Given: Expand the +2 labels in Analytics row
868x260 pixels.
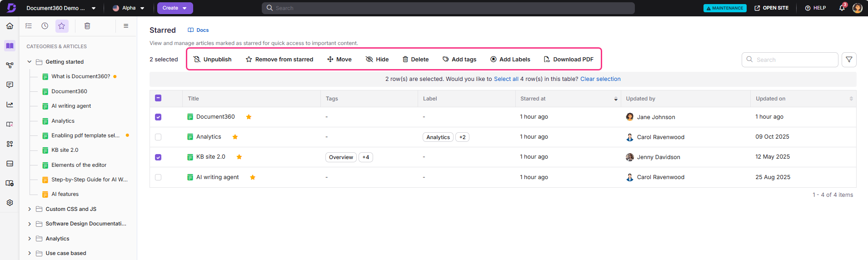Looking at the screenshot, I should point(462,137).
